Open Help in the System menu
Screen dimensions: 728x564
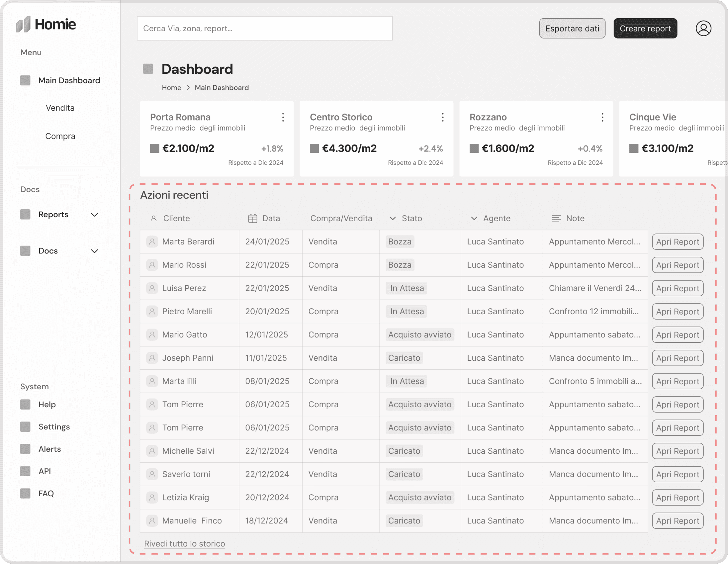pyautogui.click(x=47, y=404)
